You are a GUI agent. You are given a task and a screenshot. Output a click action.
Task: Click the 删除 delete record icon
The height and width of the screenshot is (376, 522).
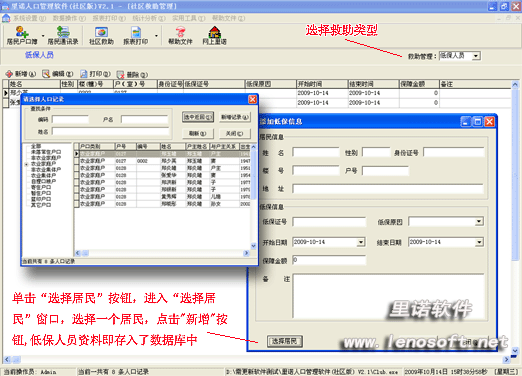[x=121, y=74]
